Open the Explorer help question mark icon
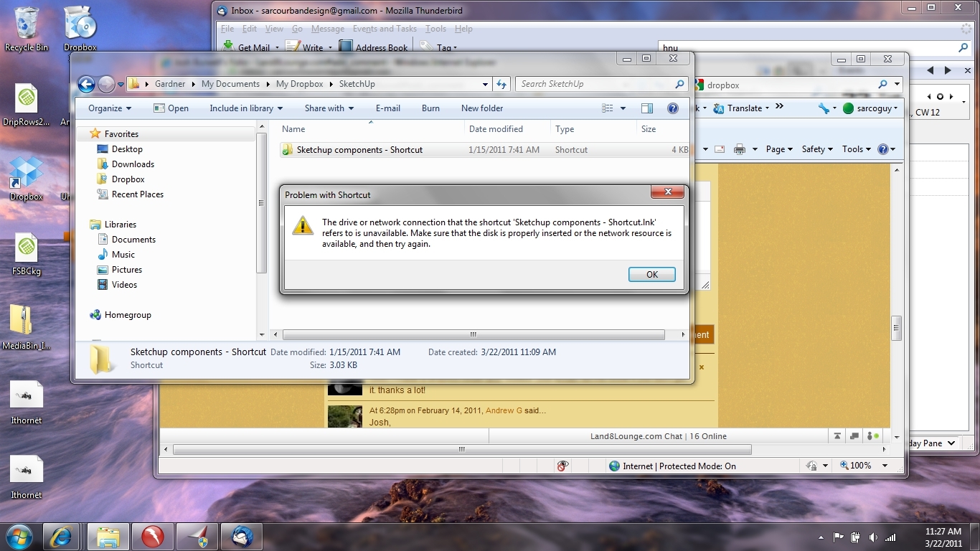 coord(673,108)
